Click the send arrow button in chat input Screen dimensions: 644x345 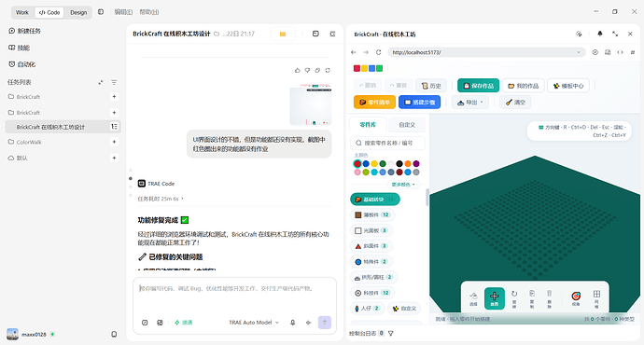coord(325,323)
